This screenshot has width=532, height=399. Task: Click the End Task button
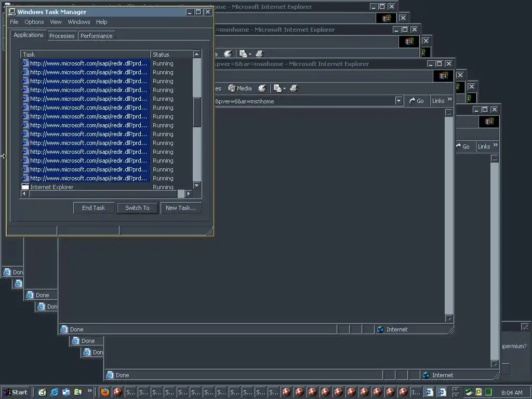(94, 208)
